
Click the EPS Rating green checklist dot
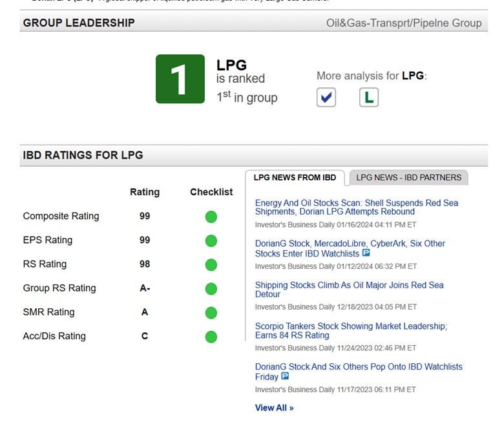[x=211, y=241]
